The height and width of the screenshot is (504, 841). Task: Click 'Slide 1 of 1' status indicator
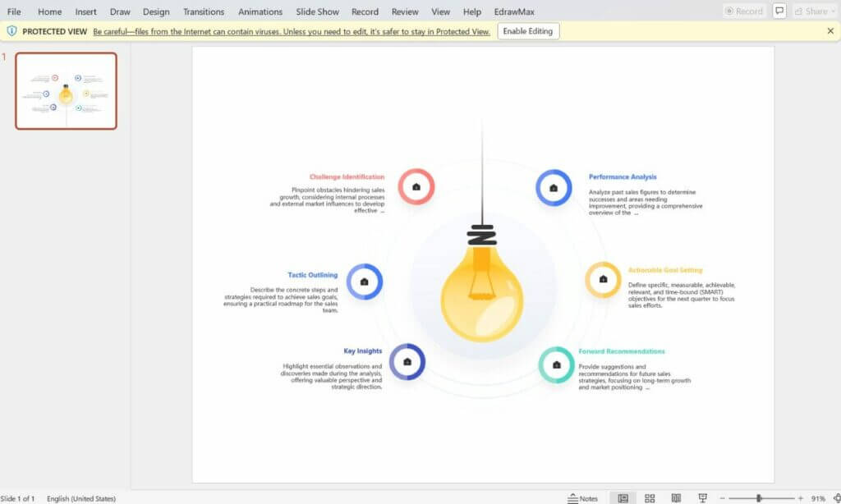[18, 498]
